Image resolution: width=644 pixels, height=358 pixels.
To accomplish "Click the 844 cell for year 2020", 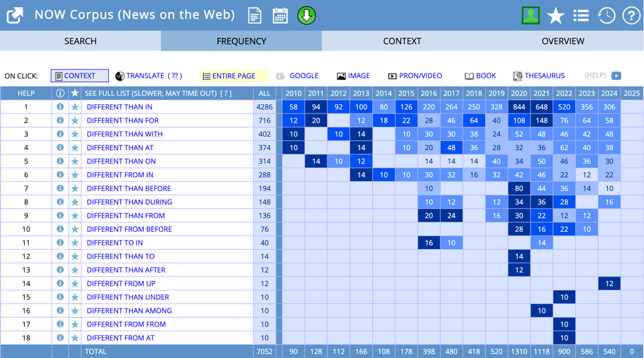I will coord(519,107).
